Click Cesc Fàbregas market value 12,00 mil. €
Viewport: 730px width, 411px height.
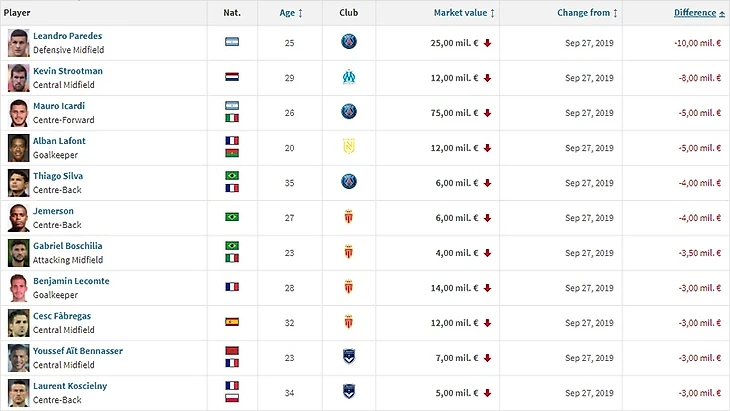tap(456, 322)
